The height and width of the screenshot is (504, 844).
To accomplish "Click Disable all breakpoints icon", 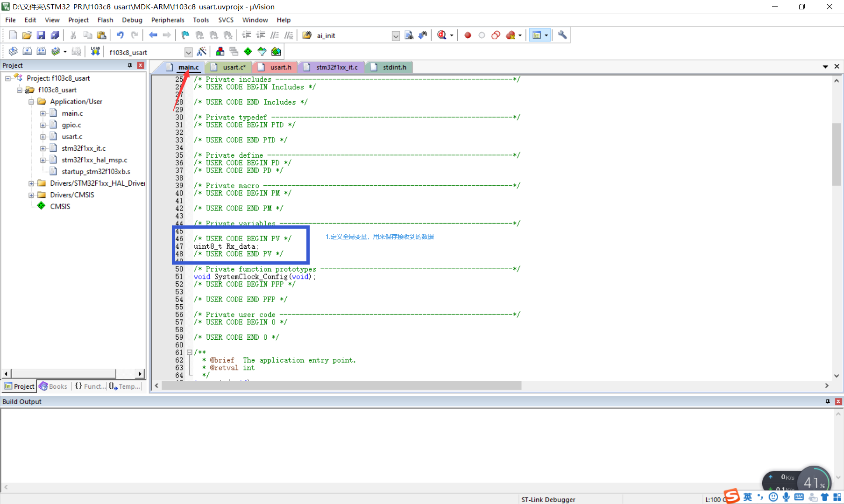I will pyautogui.click(x=496, y=35).
